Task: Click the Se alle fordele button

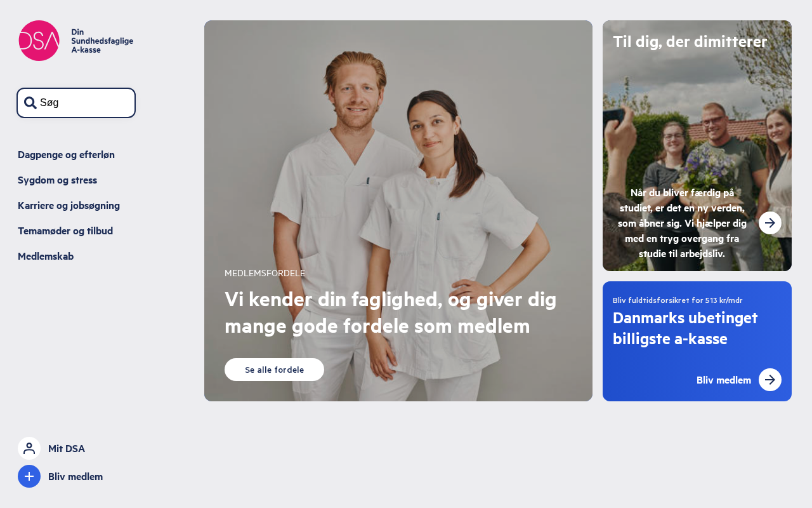Action: click(274, 370)
